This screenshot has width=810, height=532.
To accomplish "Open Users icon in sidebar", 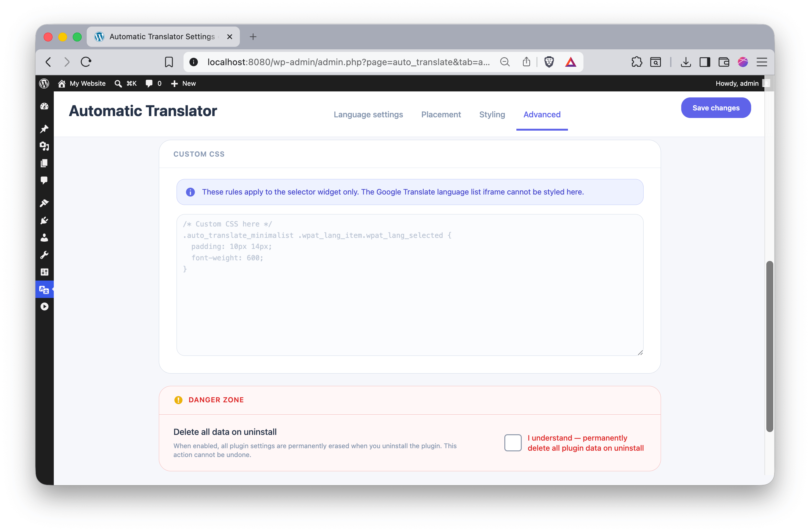I will (x=44, y=238).
